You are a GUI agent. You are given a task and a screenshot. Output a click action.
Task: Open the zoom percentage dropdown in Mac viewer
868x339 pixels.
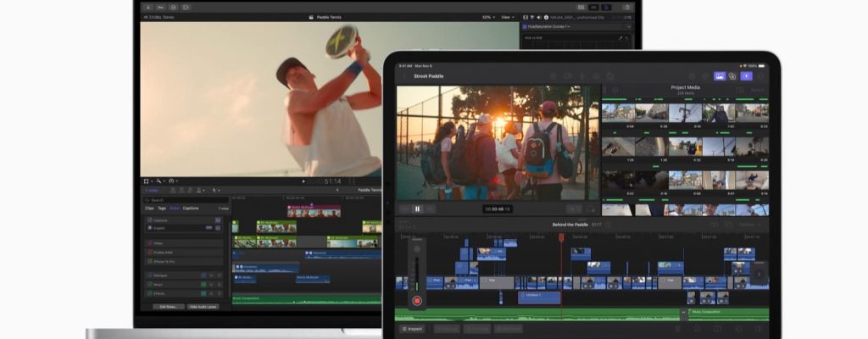(487, 17)
